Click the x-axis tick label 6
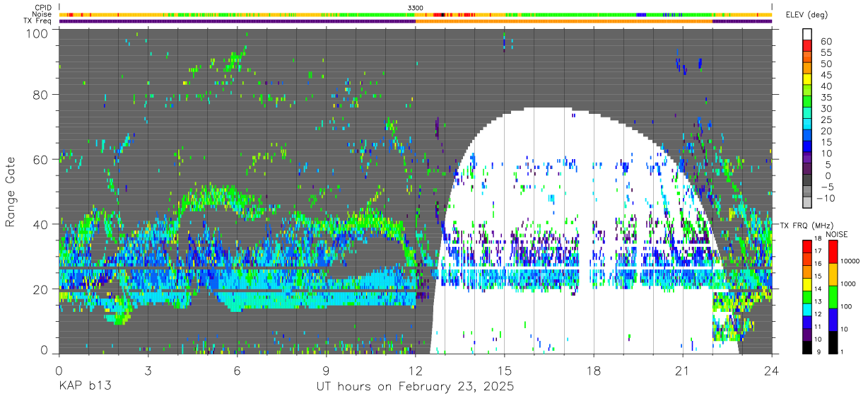 (237, 371)
